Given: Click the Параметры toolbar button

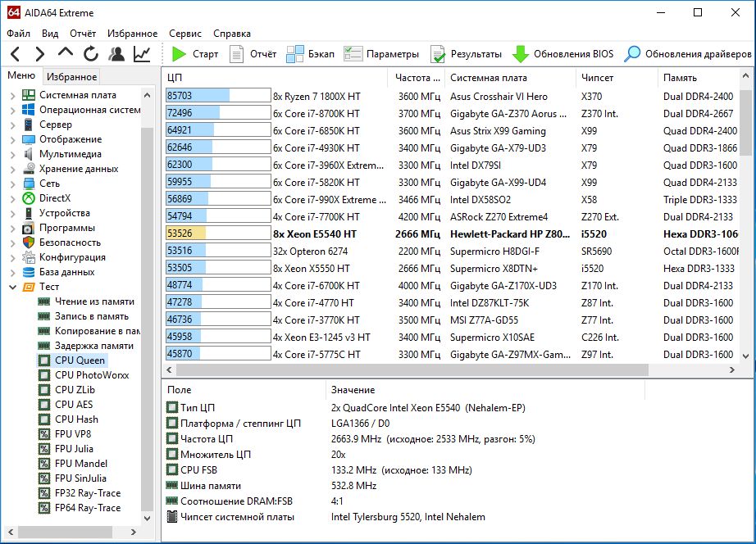Looking at the screenshot, I should 382,54.
